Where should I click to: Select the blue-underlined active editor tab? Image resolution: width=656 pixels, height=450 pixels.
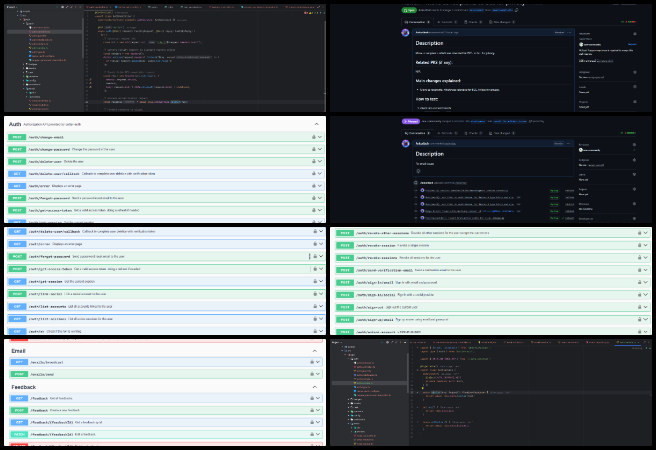[628, 343]
